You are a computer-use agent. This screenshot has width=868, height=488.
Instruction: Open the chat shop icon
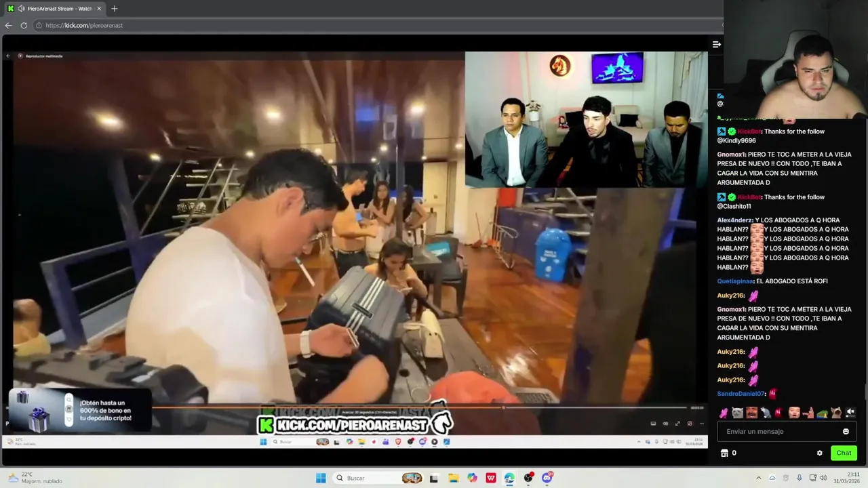(x=724, y=453)
